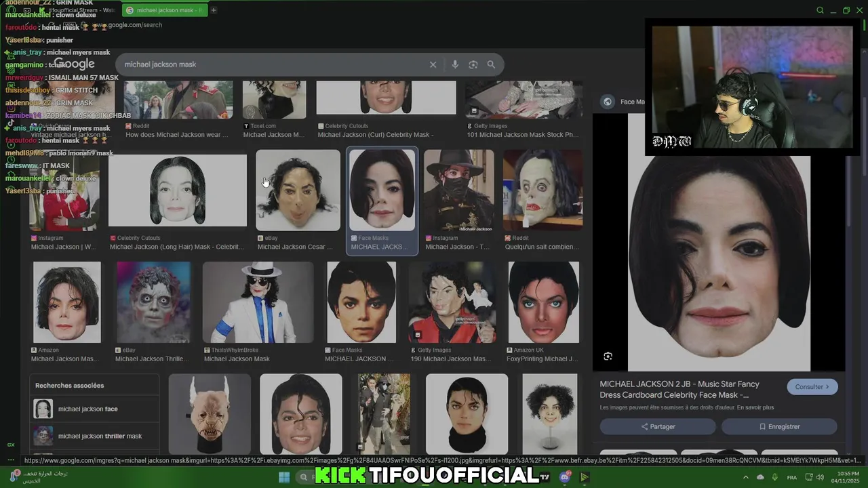Viewport: 868px width, 488px height.
Task: Show hidden system tray icons
Action: pyautogui.click(x=746, y=477)
